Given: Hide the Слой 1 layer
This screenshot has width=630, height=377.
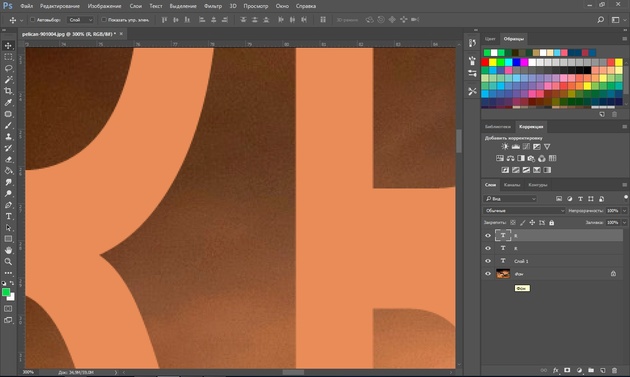Looking at the screenshot, I should (x=488, y=261).
